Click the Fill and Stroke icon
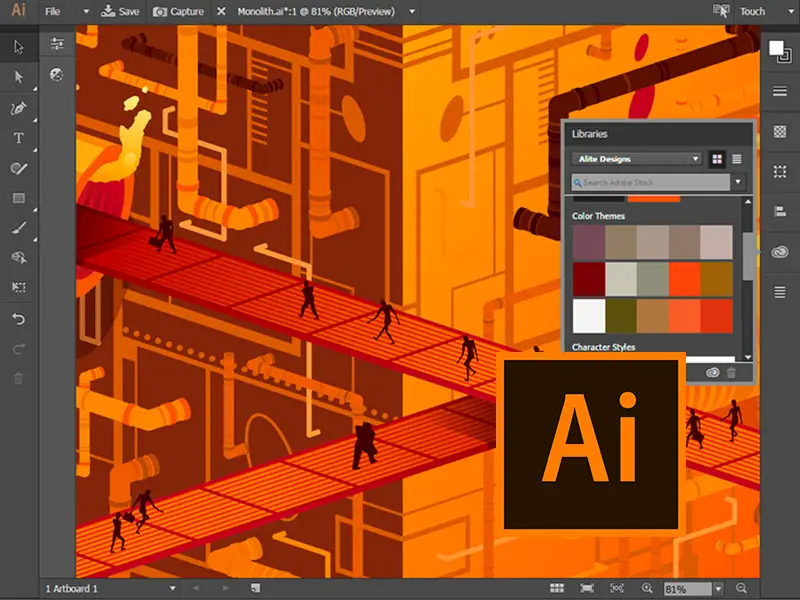The image size is (800, 600). 779,51
